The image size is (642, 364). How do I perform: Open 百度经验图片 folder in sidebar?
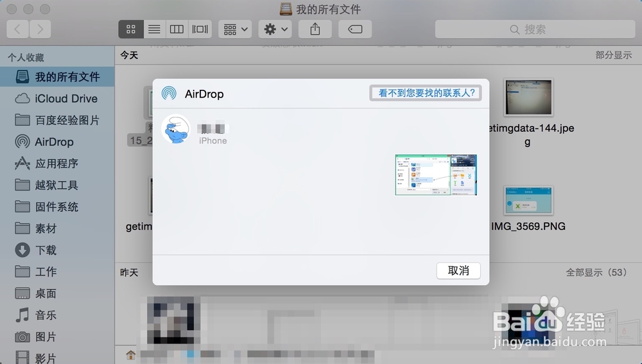click(57, 121)
